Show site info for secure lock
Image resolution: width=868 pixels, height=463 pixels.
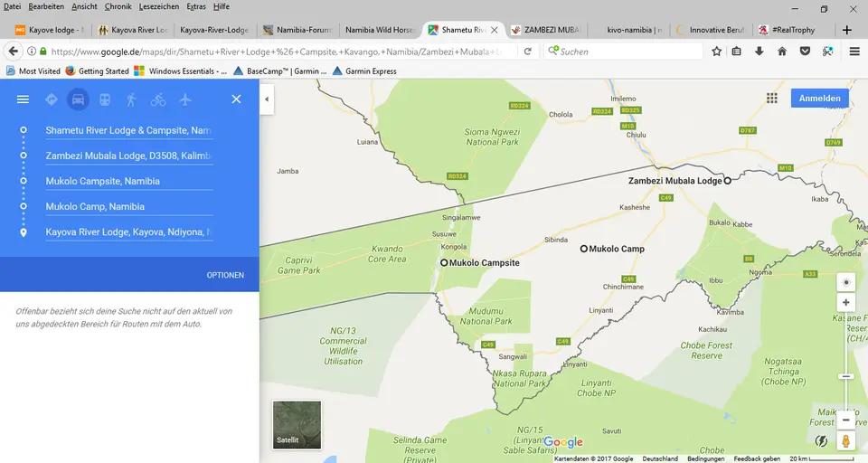pos(43,52)
